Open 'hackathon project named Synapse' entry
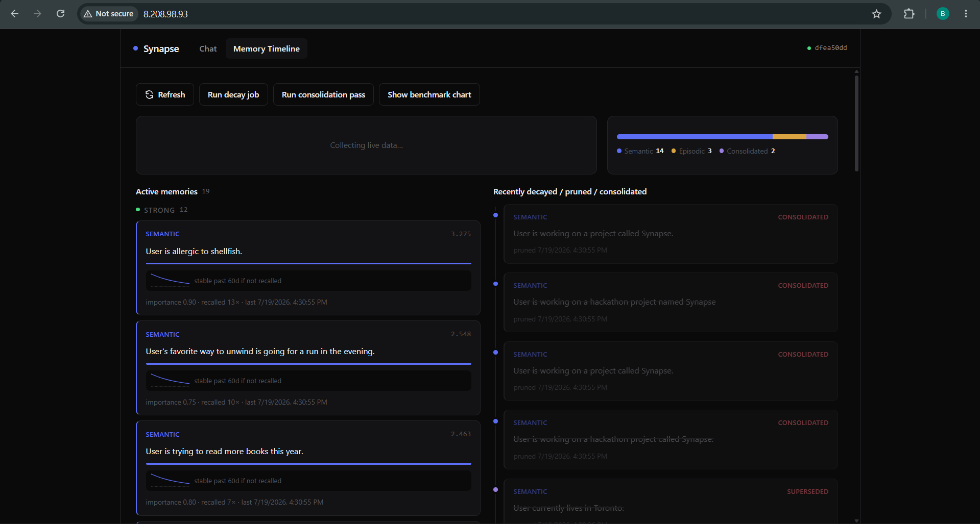Viewport: 980px width, 524px height. tap(671, 303)
